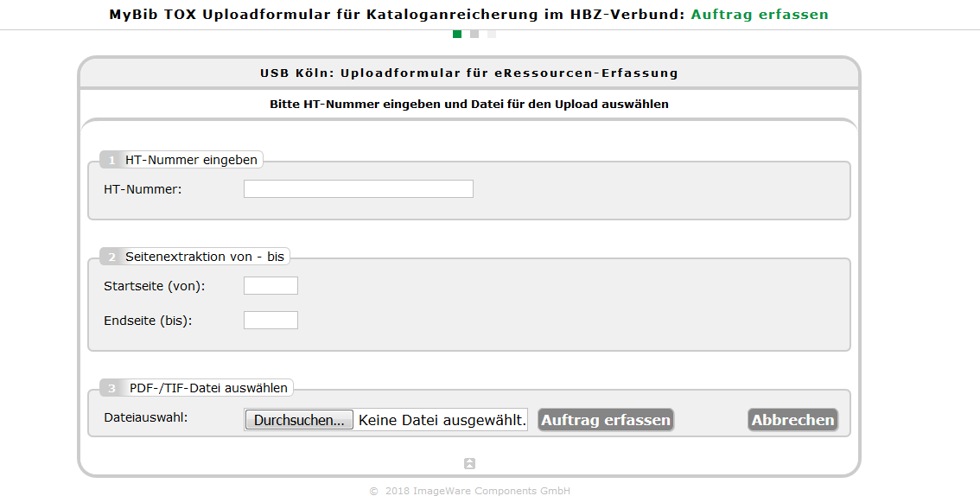This screenshot has width=980, height=496.
Task: Click the USB Köln Uploadformular header bar
Action: 468,73
